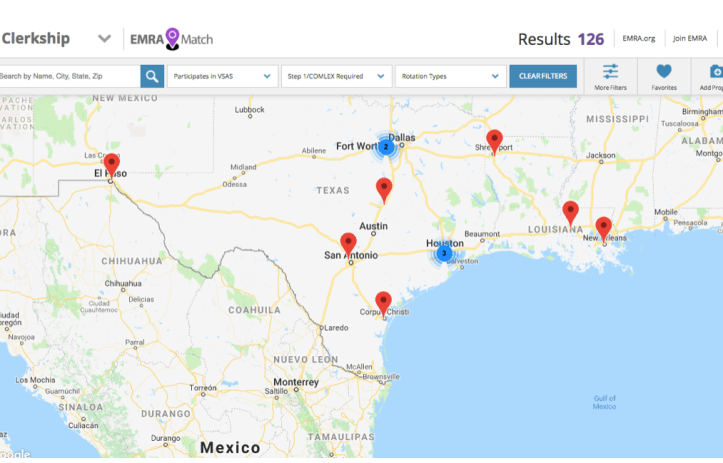Click the McAllen city label on map
Screen dimensions: 723x463
coord(359,367)
